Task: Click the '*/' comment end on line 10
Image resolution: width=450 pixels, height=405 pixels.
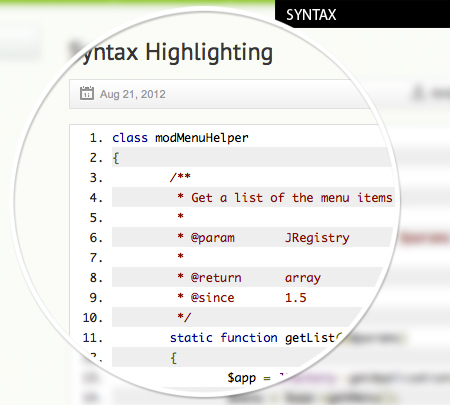Action: point(184,317)
